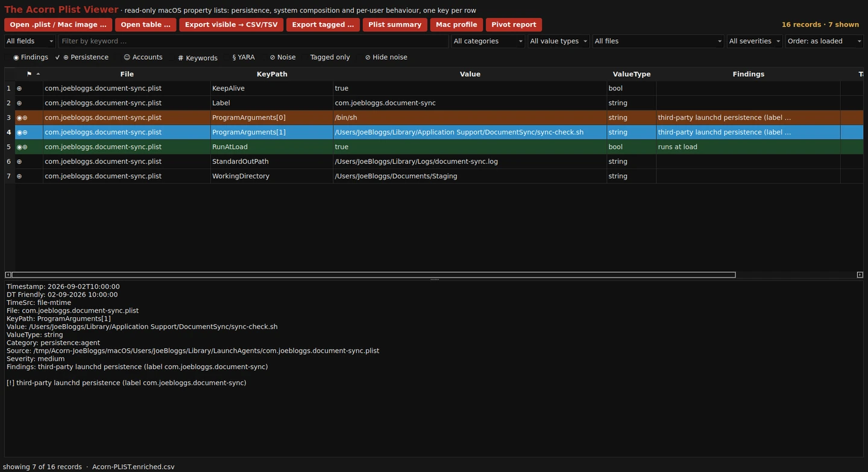Image resolution: width=868 pixels, height=472 pixels.
Task: Sort by the Value column header
Action: pos(470,74)
